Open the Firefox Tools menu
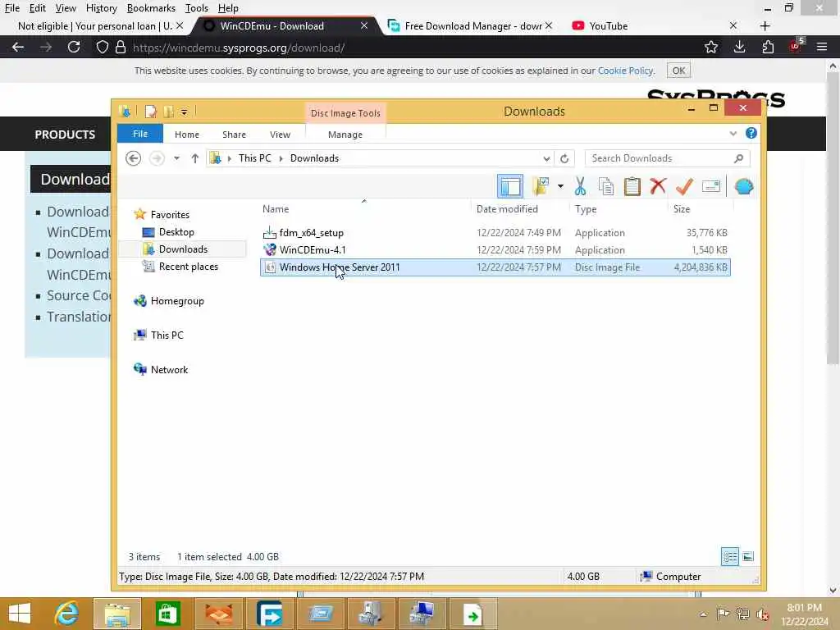Screen dimensions: 840x630 (x=197, y=8)
